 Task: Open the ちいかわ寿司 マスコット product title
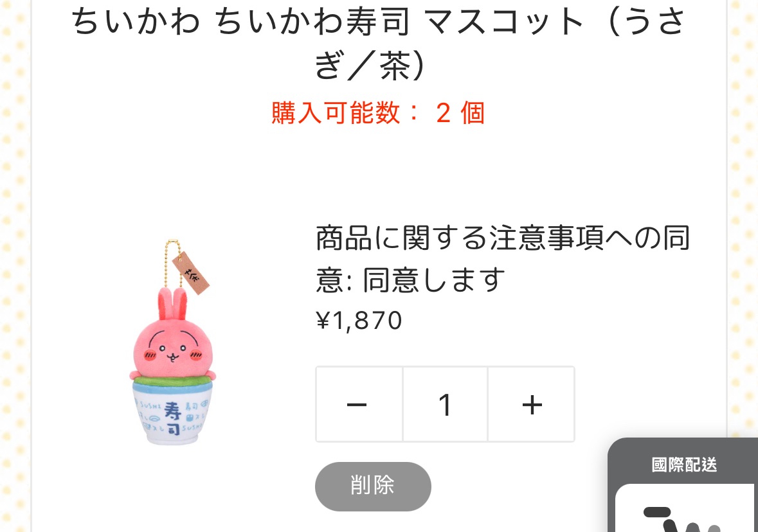click(x=379, y=42)
